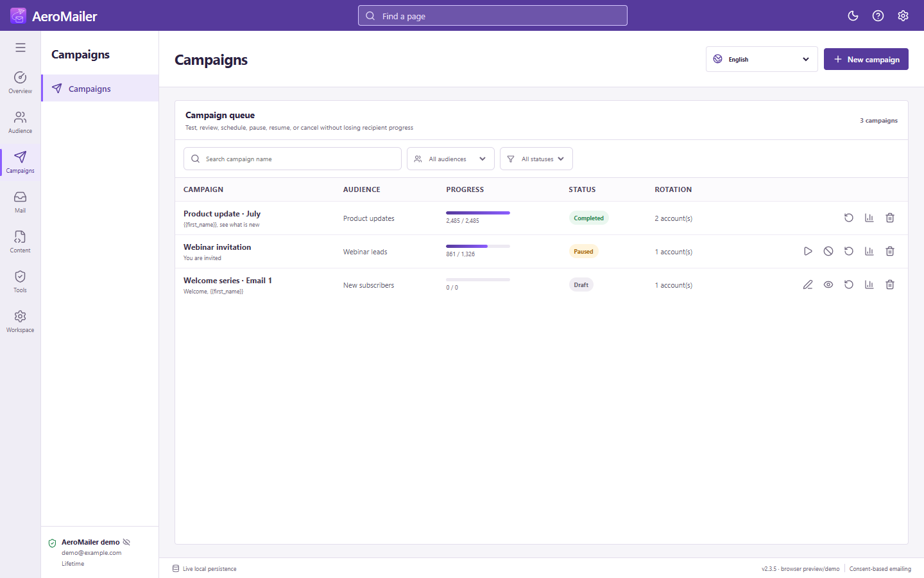
Task: Click the Draft status badge
Action: (x=581, y=285)
